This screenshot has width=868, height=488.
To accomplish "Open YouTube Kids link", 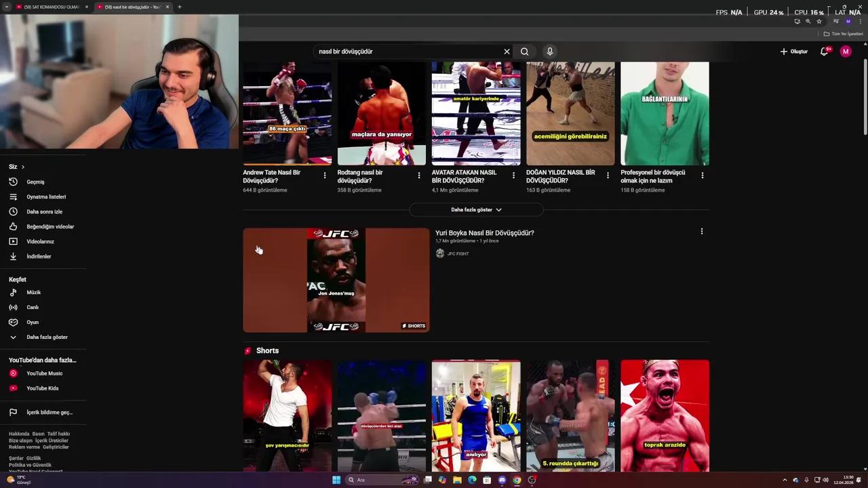I will (43, 388).
